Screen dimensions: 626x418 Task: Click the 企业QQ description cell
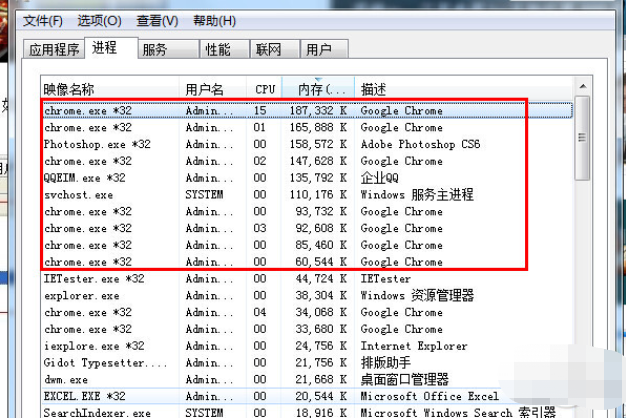[379, 178]
